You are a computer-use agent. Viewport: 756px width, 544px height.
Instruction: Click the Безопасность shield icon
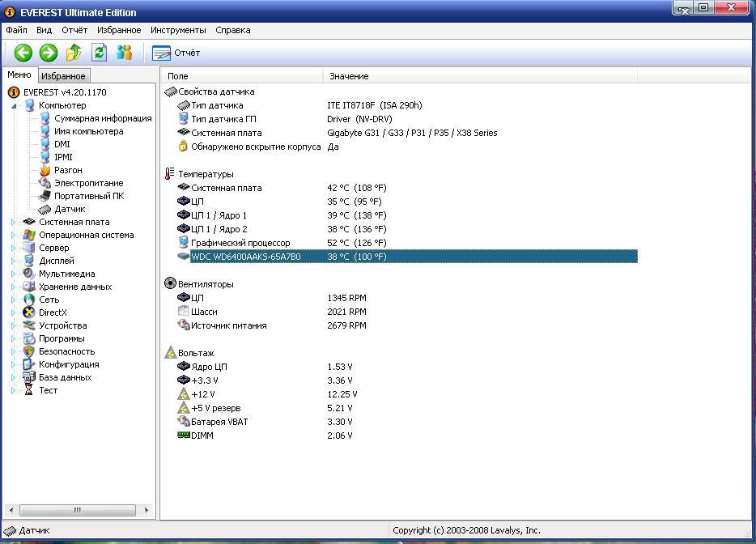click(29, 351)
